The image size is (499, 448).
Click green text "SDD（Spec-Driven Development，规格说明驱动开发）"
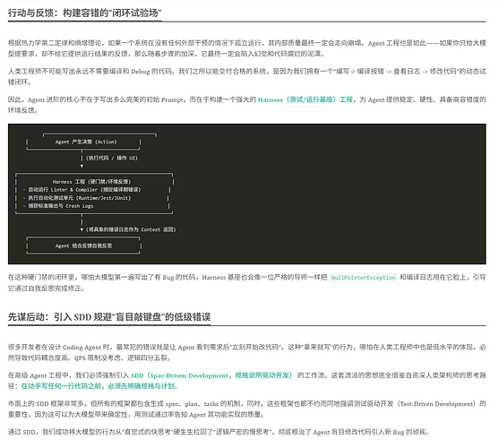(x=211, y=375)
